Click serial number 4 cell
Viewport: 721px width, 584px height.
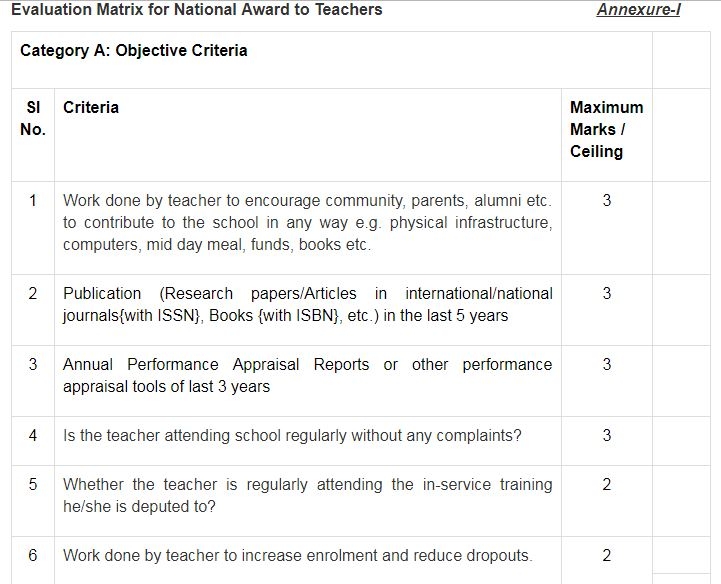pos(33,435)
